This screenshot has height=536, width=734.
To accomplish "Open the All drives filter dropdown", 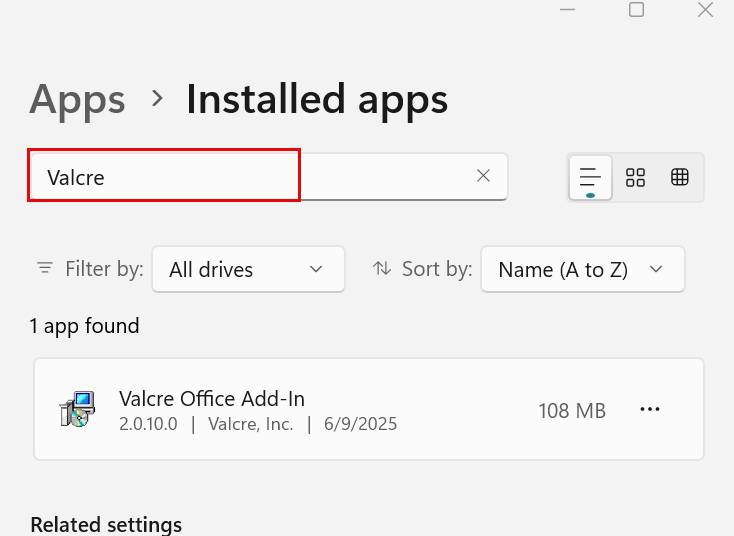I will pyautogui.click(x=249, y=270).
